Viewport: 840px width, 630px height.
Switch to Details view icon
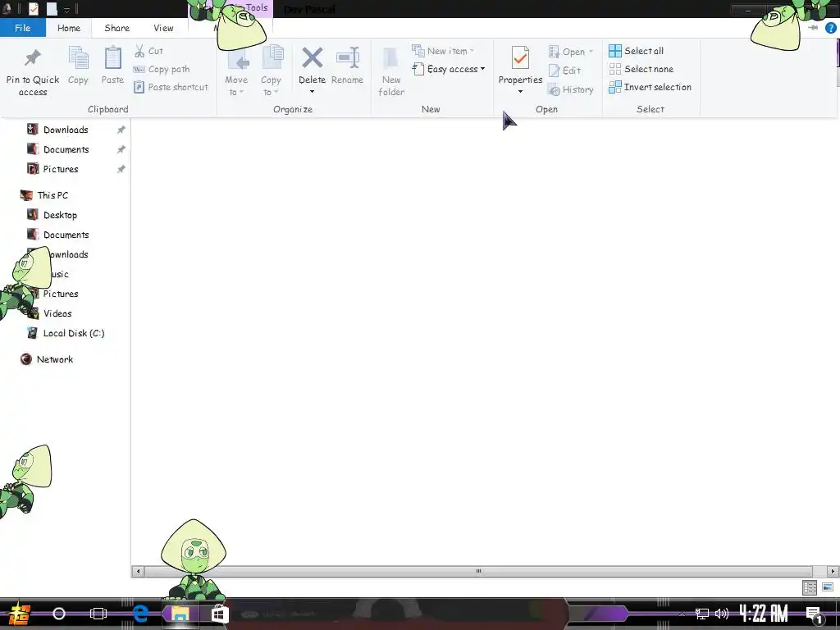click(x=810, y=587)
